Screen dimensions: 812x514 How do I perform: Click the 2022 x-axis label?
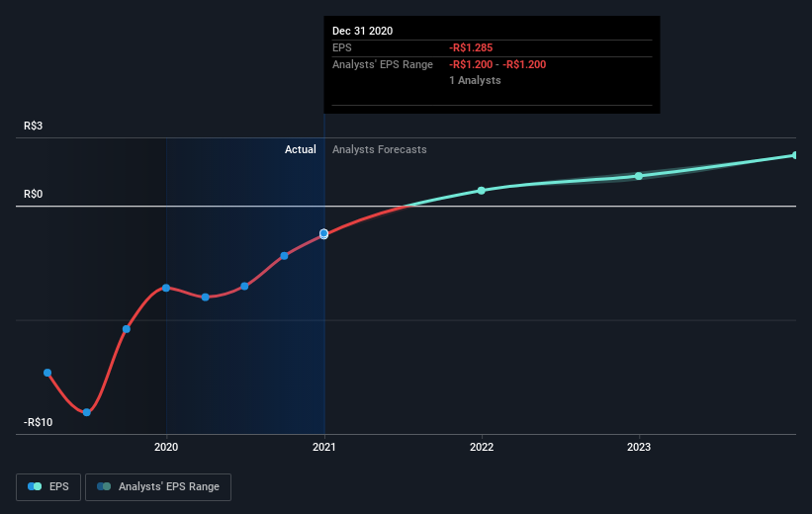tap(482, 447)
